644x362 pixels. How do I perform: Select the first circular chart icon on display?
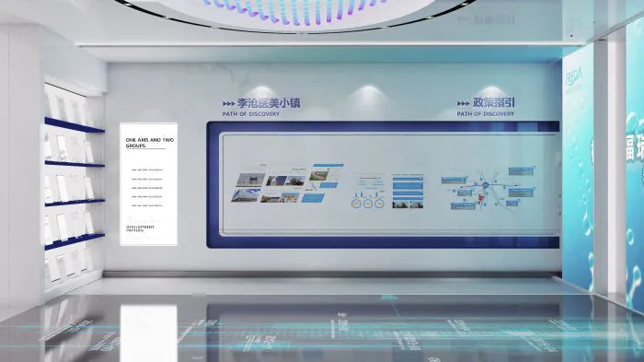tap(356, 203)
